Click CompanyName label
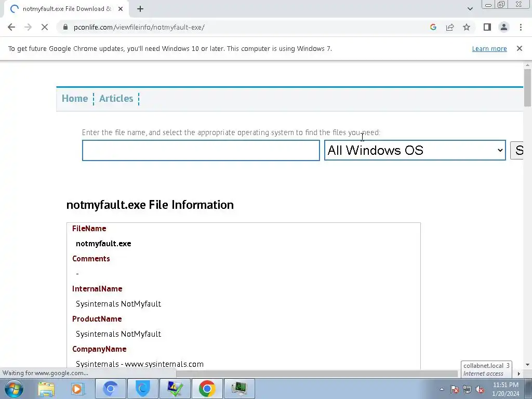532x399 pixels. pyautogui.click(x=99, y=349)
